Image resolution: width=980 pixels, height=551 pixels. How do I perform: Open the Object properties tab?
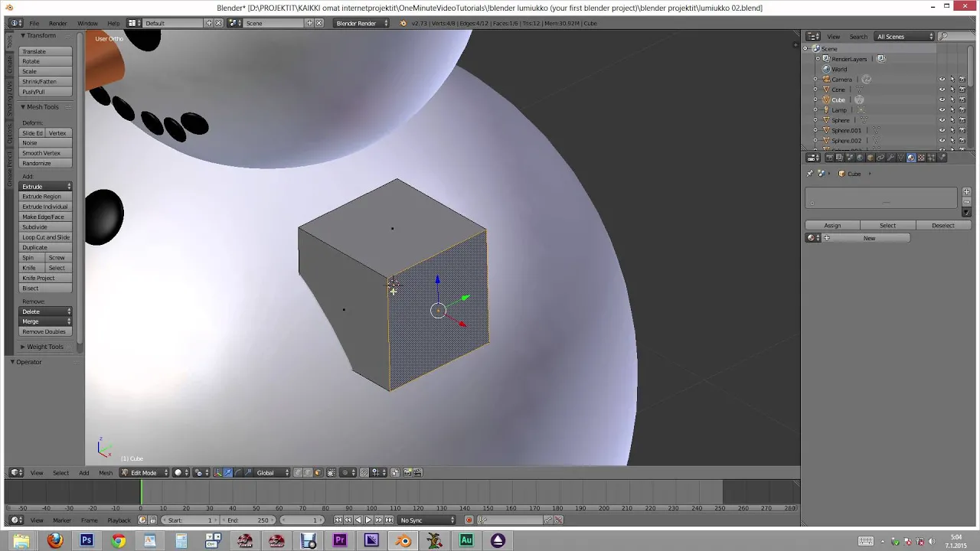click(871, 158)
